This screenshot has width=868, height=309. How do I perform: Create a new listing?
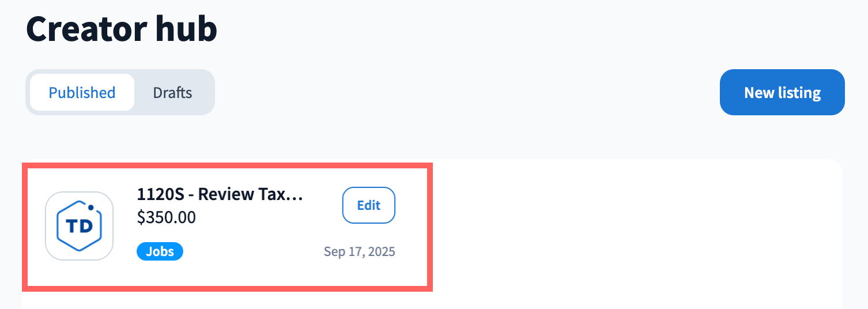point(782,93)
